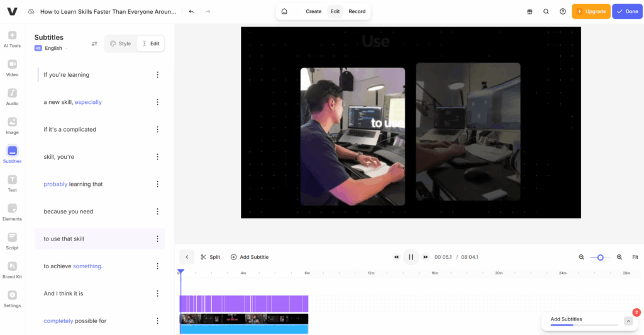This screenshot has width=644, height=335.
Task: Expand the Add Subtitles progress card
Action: 628,321
